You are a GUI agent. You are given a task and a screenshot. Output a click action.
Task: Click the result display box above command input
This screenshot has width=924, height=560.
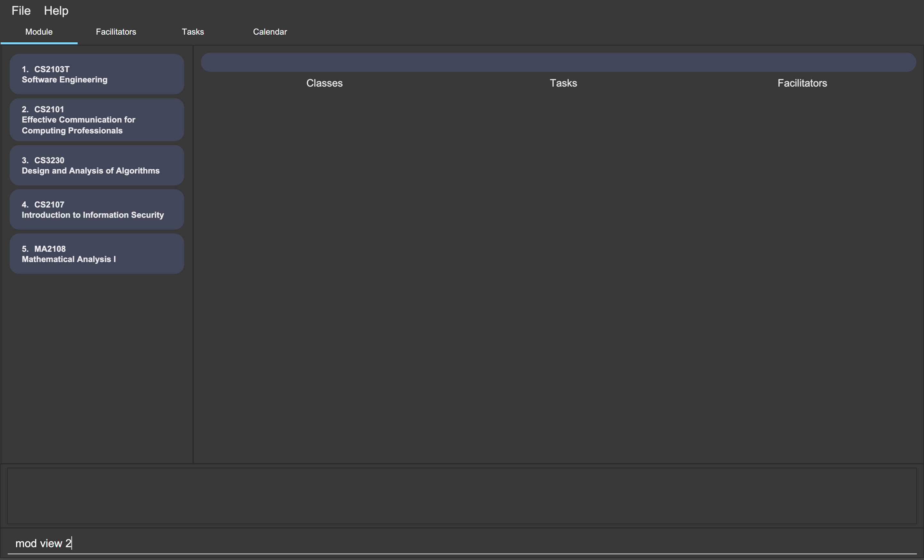[462, 496]
